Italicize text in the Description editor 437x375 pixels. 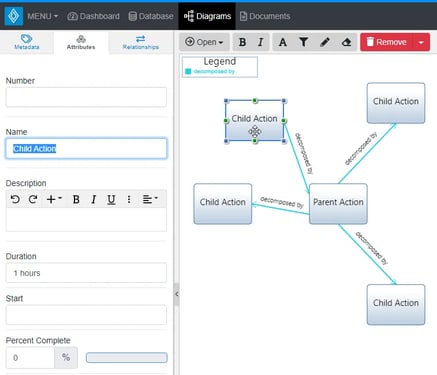(94, 199)
